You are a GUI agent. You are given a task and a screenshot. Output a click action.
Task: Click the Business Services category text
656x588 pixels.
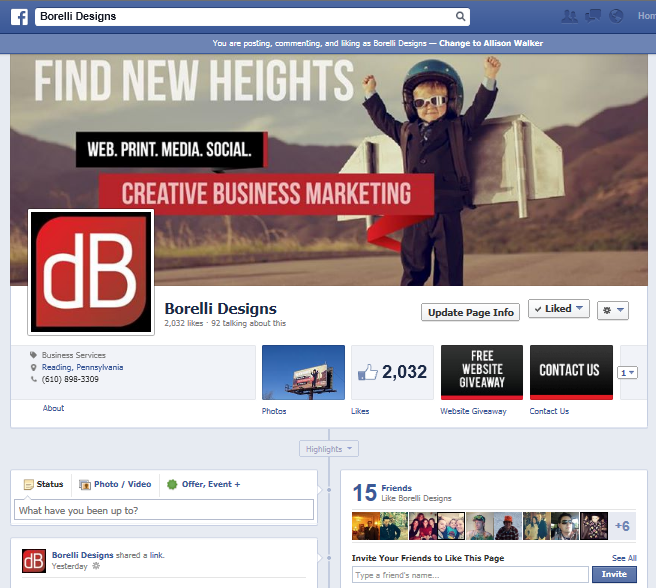[x=74, y=355]
